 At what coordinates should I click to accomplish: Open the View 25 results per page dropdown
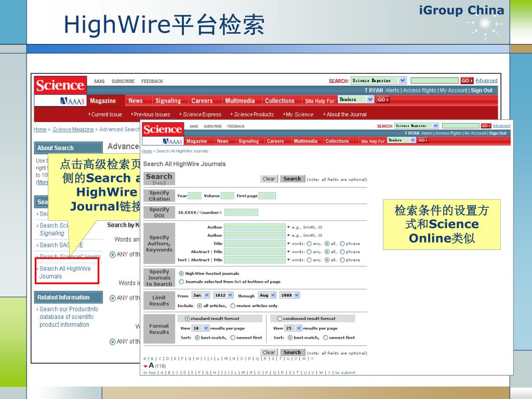(294, 328)
